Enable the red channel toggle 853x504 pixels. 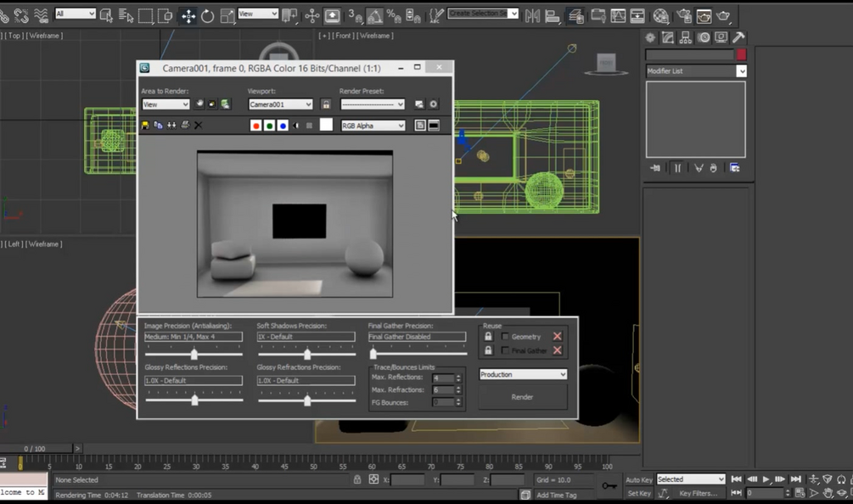(x=255, y=126)
